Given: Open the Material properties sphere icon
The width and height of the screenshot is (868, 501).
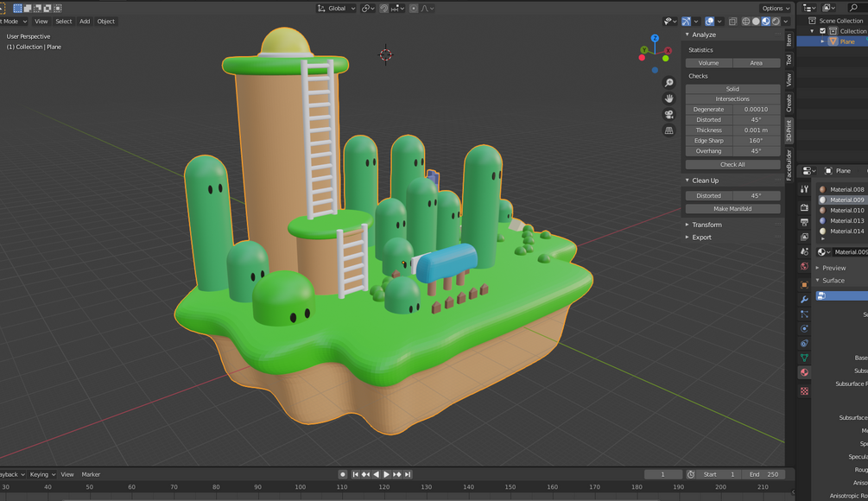Looking at the screenshot, I should click(x=804, y=372).
